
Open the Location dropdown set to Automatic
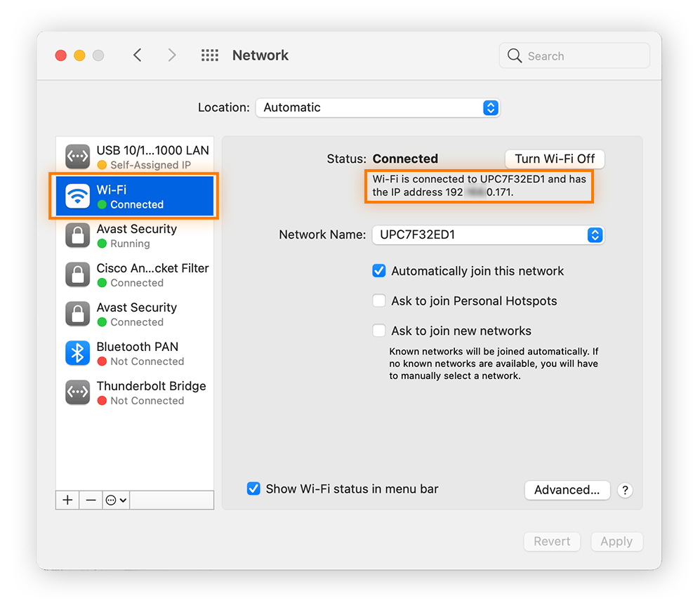pos(377,107)
